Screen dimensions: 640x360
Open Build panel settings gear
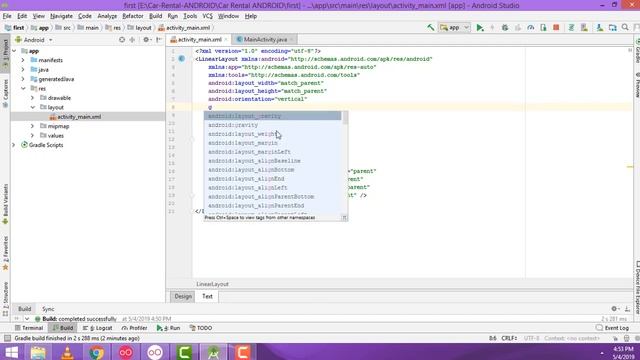coord(614,309)
